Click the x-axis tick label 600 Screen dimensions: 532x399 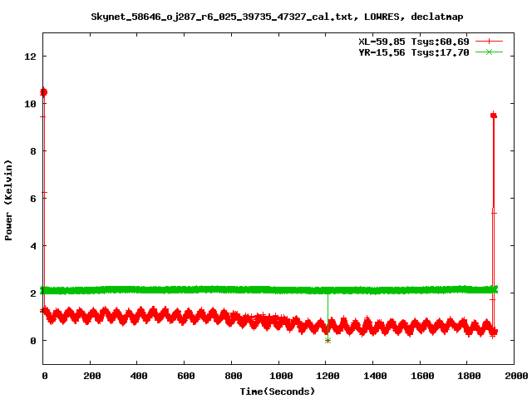point(185,376)
